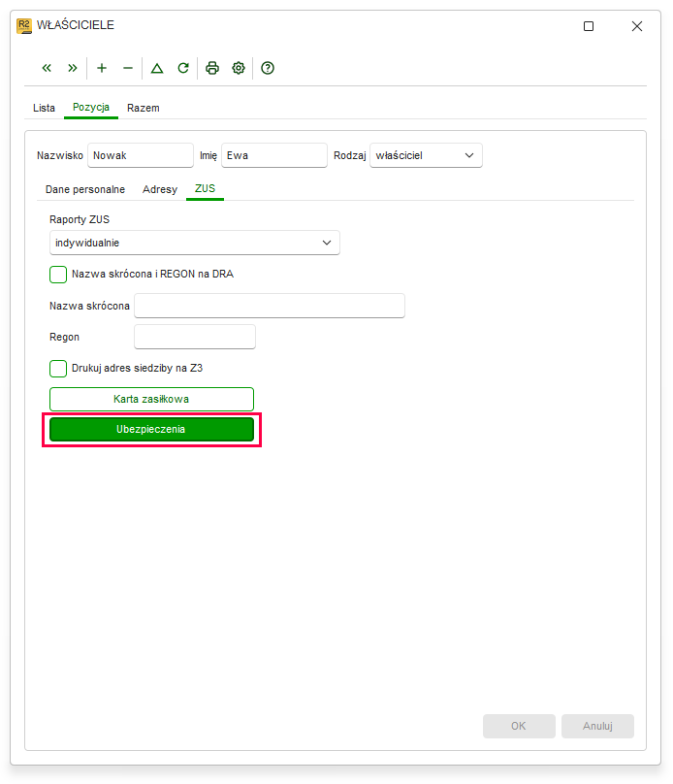Click the triangle edit icon in toolbar
The height and width of the screenshot is (784, 673).
157,68
